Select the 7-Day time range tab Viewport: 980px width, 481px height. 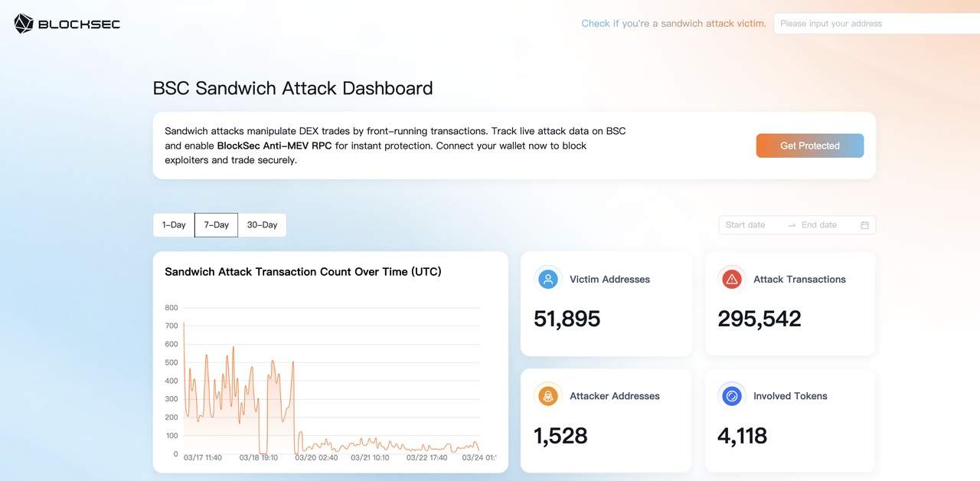[x=216, y=225]
